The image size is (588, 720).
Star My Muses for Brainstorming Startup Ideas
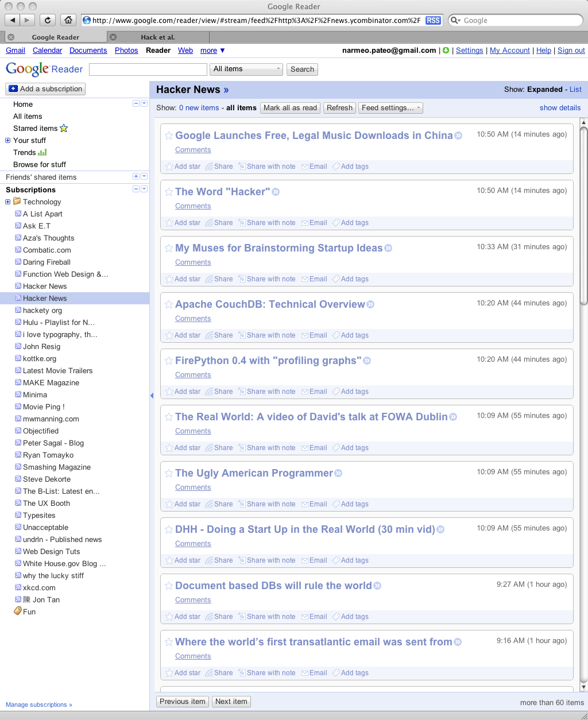169,248
